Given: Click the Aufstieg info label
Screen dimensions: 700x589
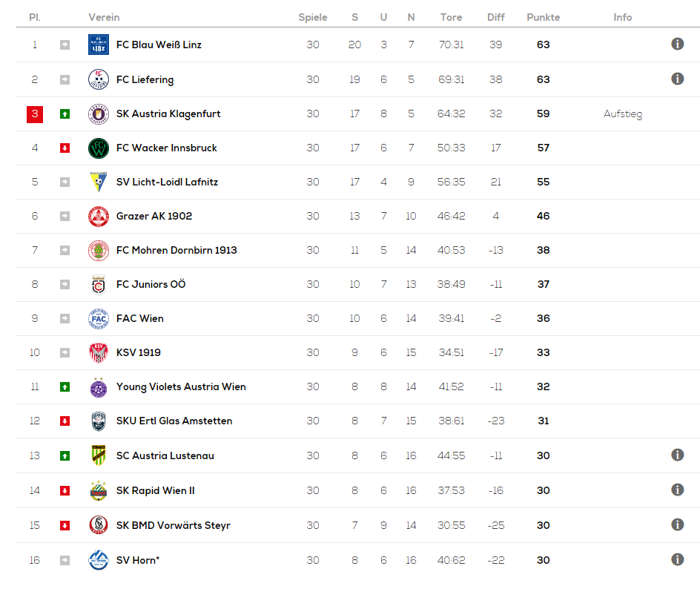Looking at the screenshot, I should [x=623, y=114].
